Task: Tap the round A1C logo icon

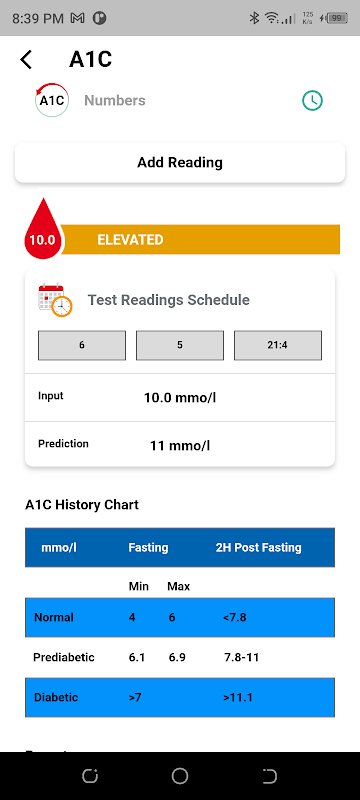Action: tap(52, 100)
